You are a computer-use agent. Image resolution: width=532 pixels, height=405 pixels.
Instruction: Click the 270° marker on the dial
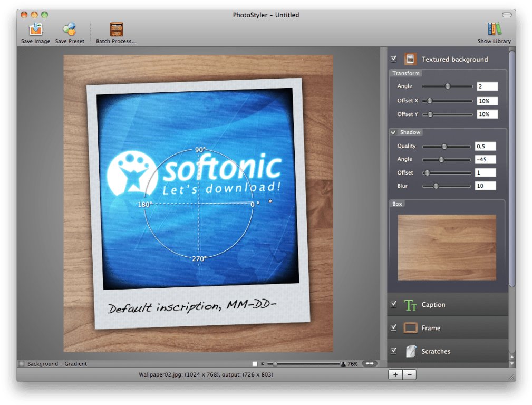199,259
